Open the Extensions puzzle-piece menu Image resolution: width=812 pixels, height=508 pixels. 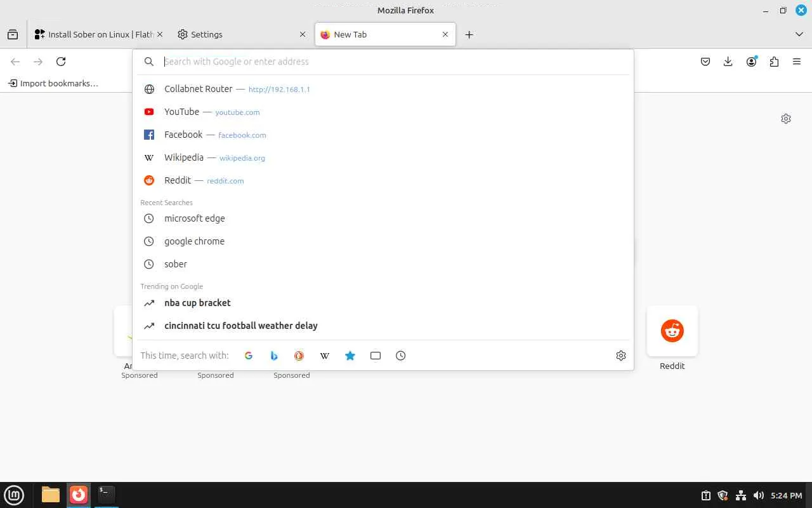pyautogui.click(x=774, y=62)
